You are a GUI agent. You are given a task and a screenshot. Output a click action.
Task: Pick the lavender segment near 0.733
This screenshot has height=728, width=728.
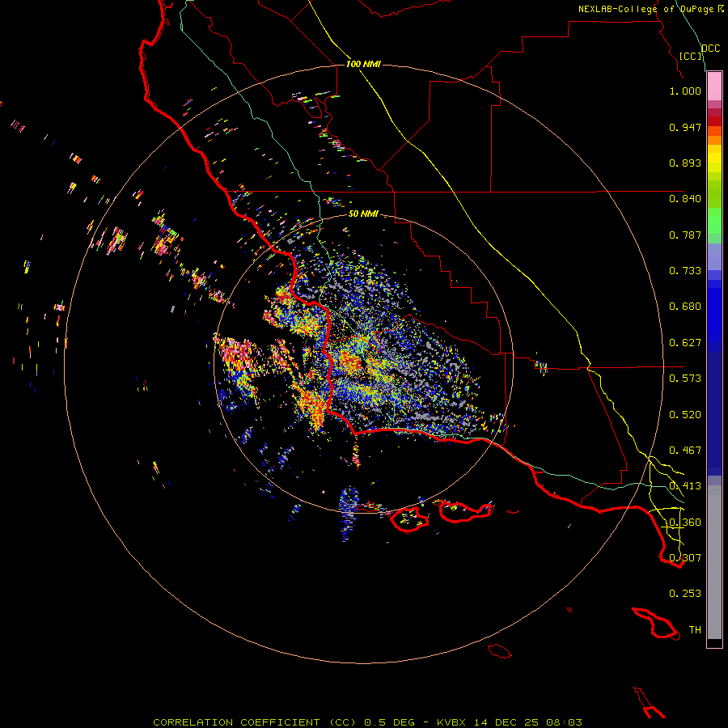714,257
